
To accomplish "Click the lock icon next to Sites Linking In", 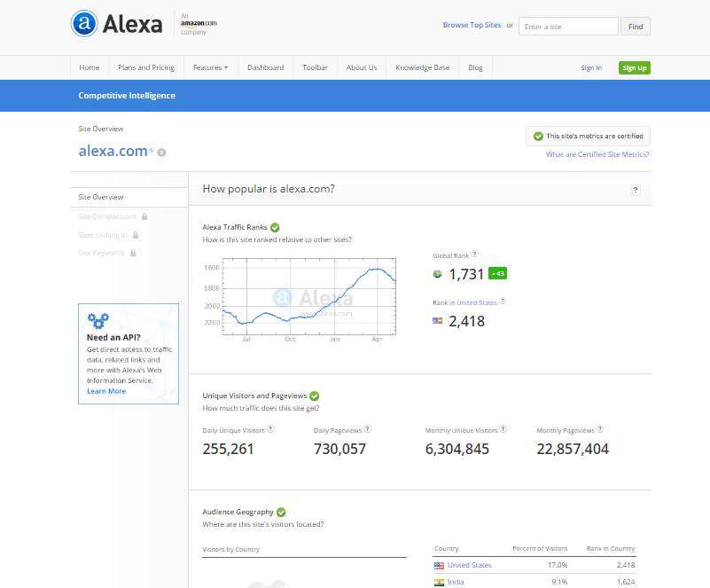I will 136,235.
